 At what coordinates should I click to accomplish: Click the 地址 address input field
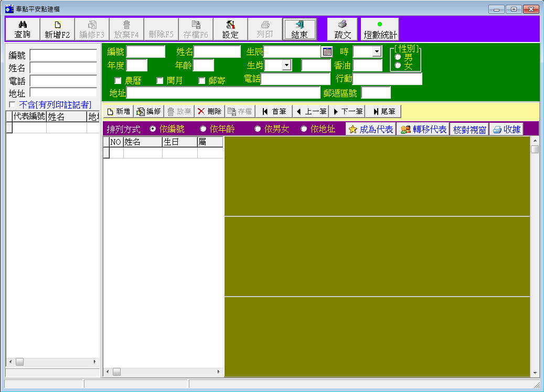click(223, 93)
